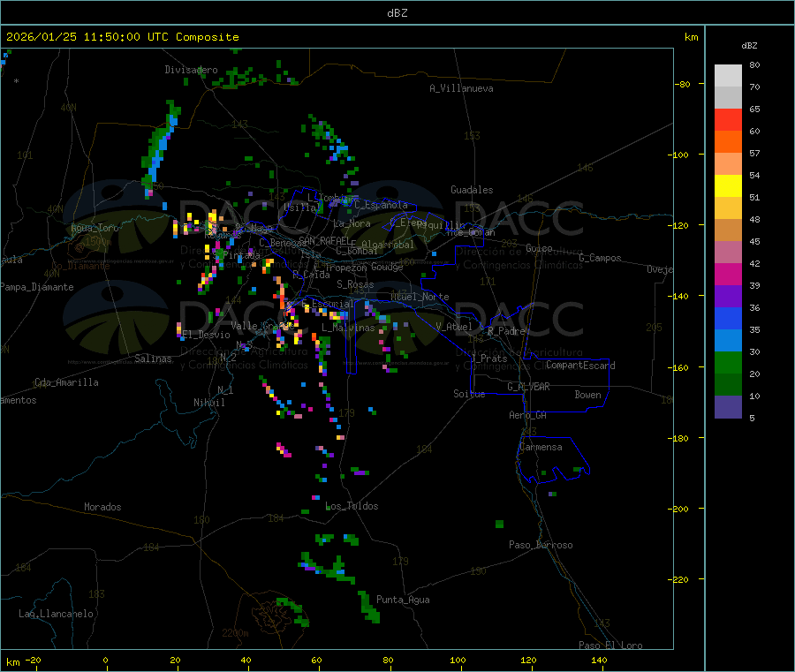Image resolution: width=795 pixels, height=672 pixels.
Task: Click the G_Campos label
Action: (x=601, y=258)
